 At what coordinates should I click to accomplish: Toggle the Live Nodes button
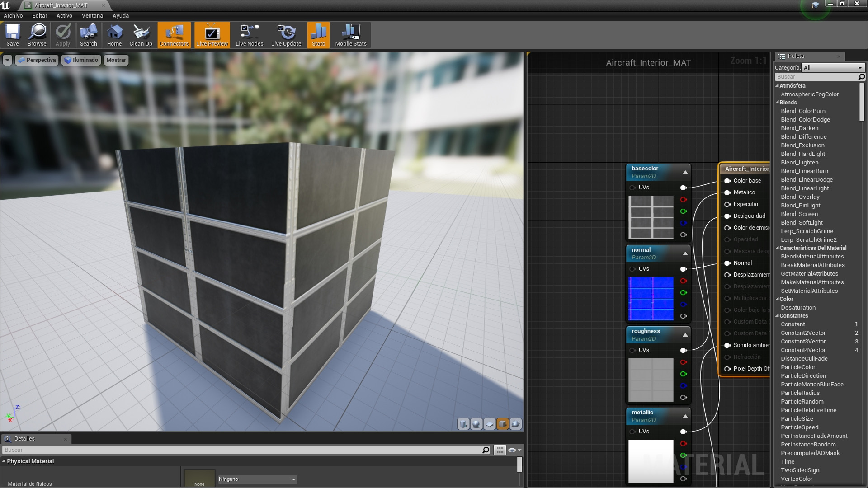pos(249,35)
